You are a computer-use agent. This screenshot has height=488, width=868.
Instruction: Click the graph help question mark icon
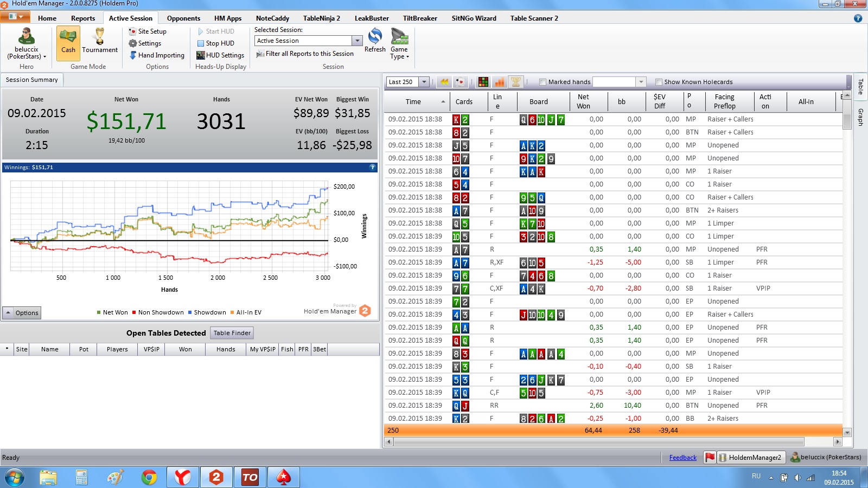(x=373, y=167)
